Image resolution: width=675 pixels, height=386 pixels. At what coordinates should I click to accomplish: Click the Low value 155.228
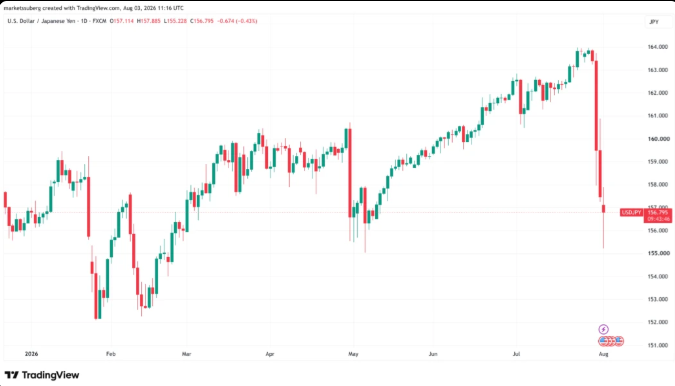tap(177, 21)
